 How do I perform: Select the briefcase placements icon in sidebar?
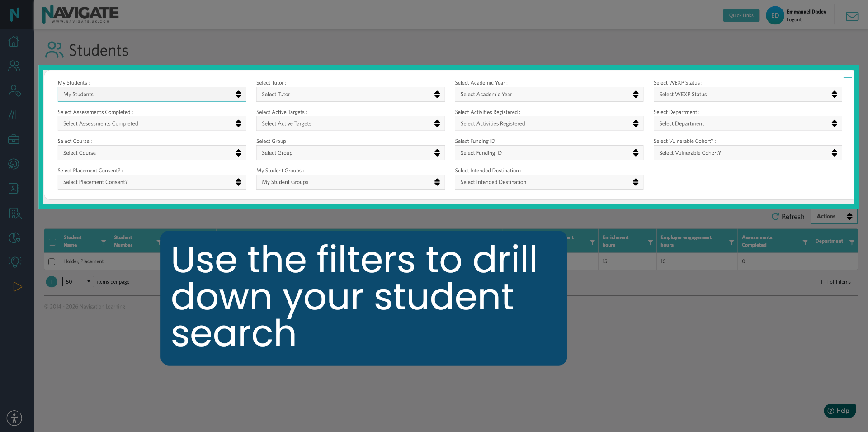[14, 139]
